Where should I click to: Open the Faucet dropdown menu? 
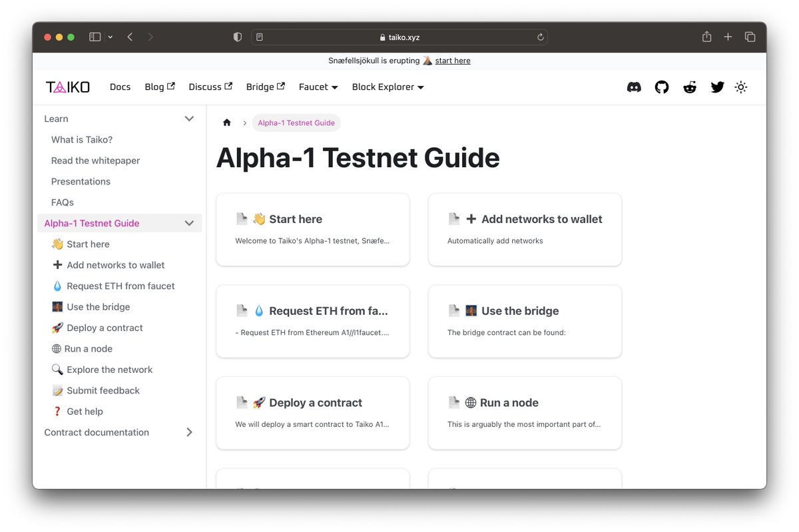318,87
